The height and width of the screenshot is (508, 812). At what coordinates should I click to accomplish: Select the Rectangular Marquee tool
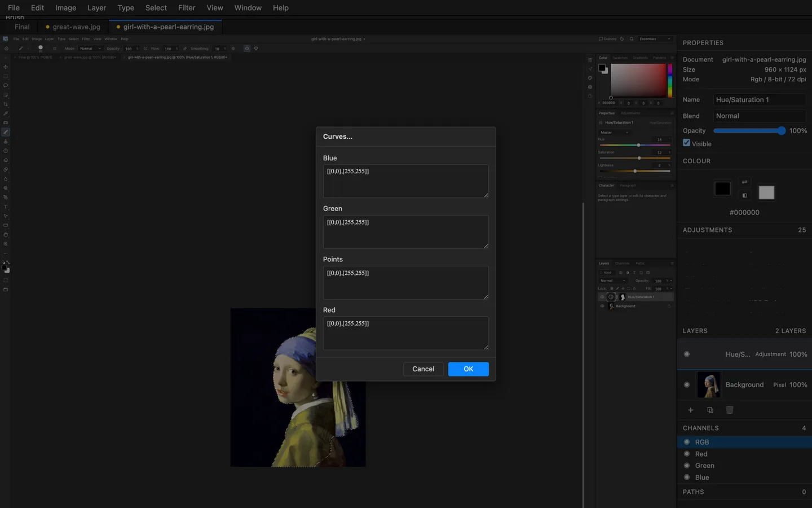click(6, 76)
